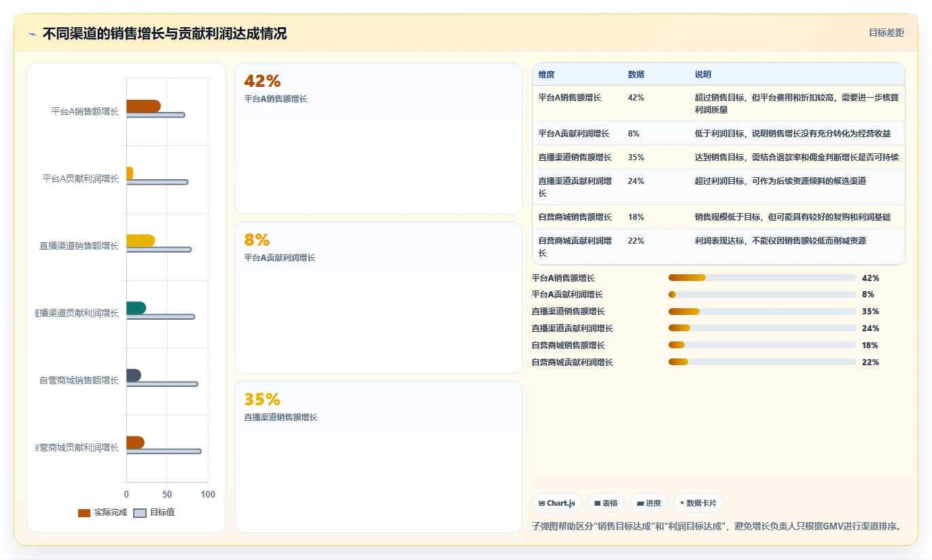Click the 22% value in the table

tap(636, 240)
